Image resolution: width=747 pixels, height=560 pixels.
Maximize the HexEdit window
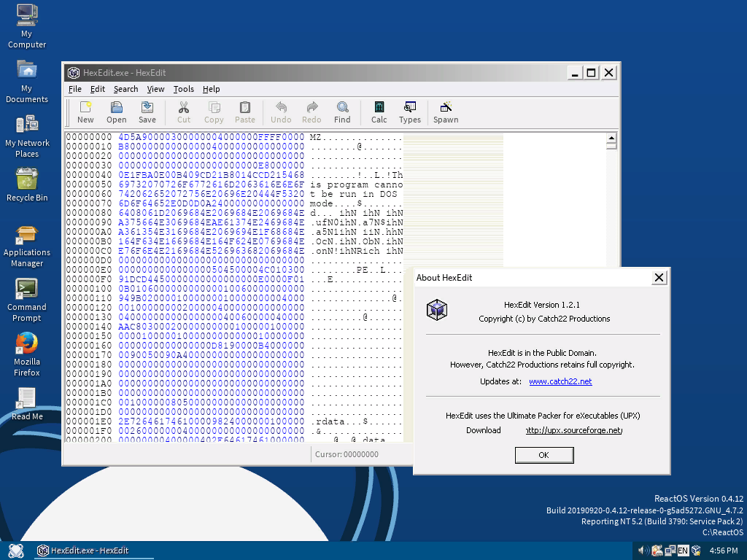[591, 73]
